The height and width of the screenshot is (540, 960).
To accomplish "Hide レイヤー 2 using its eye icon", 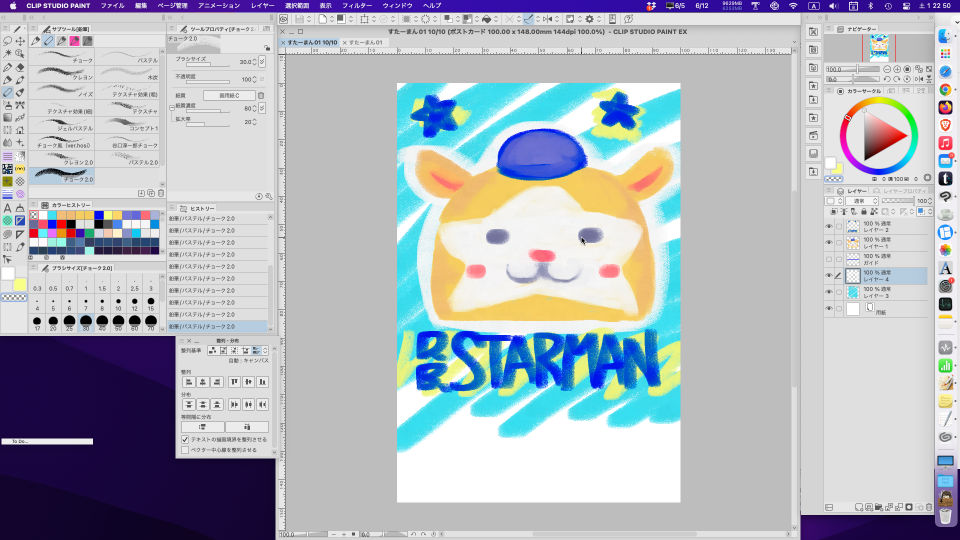I will (x=829, y=227).
